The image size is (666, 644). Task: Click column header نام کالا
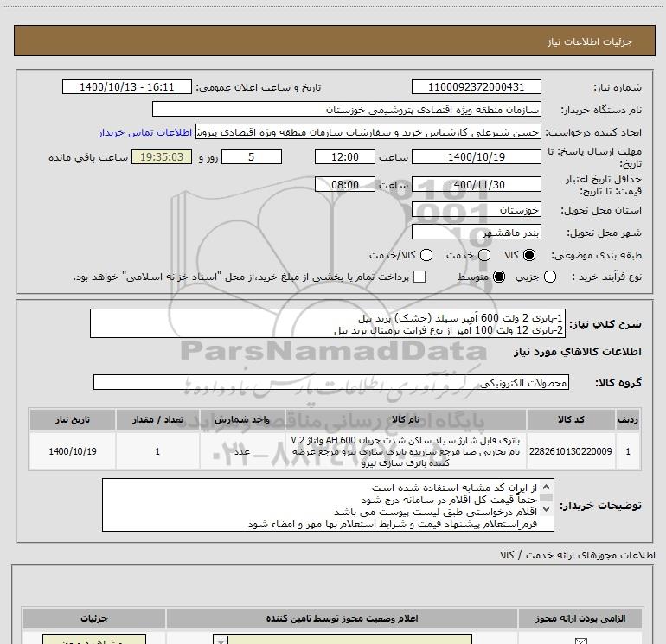406,419
